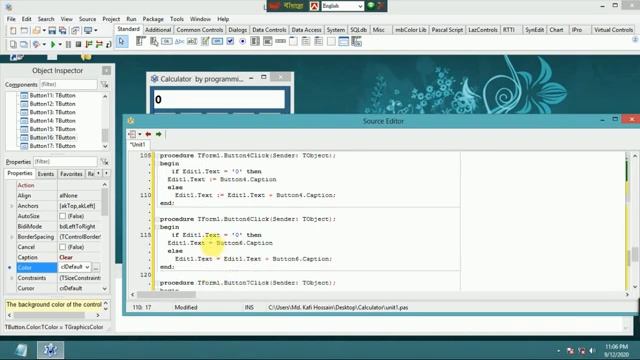Screen dimensions: 640x360
Task: Click the Stop program toolbar icon
Action: (x=78, y=44)
